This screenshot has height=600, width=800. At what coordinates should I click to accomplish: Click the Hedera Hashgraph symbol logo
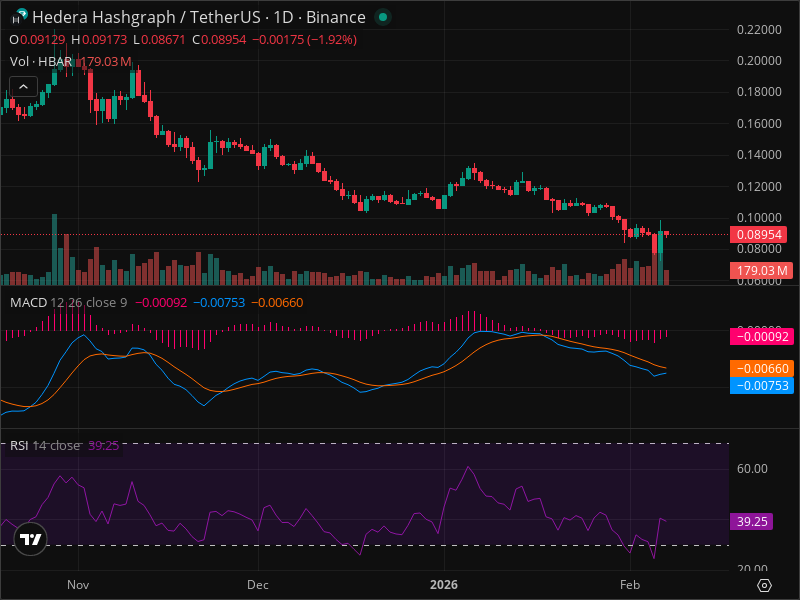pyautogui.click(x=19, y=16)
